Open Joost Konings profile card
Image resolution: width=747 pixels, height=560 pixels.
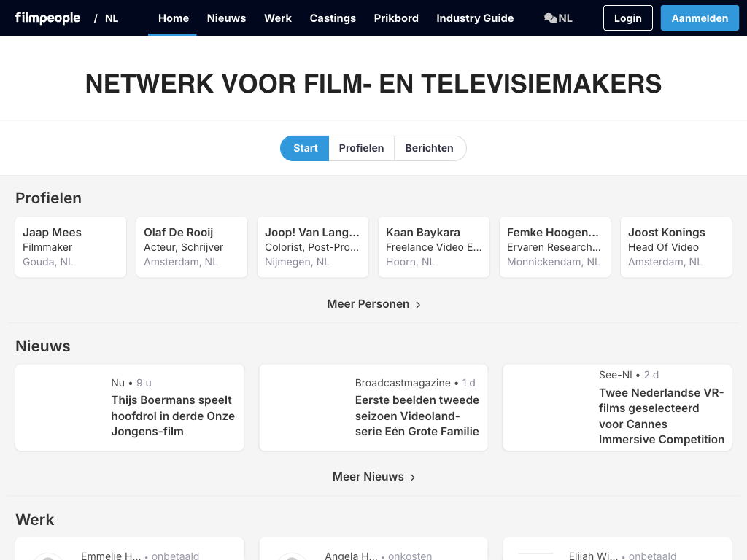[x=676, y=246]
